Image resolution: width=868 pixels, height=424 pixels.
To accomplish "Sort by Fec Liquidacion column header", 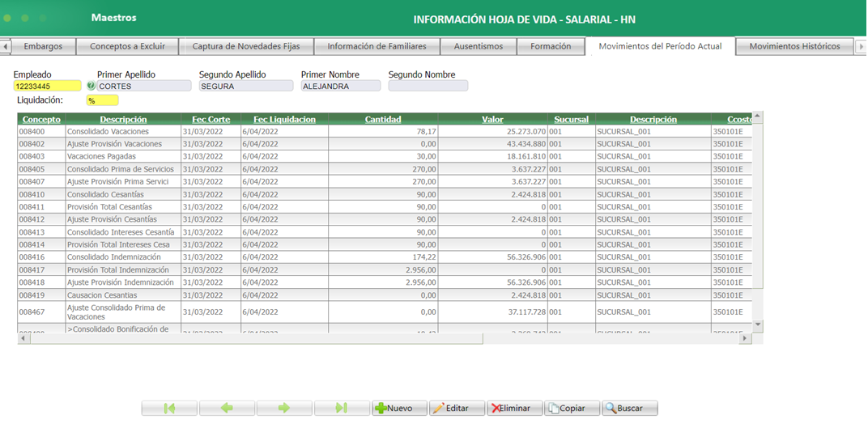I will tap(284, 119).
